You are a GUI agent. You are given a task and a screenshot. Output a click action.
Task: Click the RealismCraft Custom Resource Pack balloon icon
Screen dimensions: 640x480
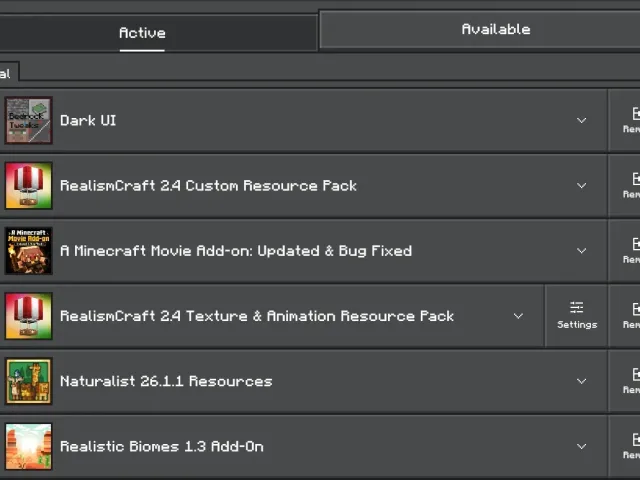coord(29,186)
